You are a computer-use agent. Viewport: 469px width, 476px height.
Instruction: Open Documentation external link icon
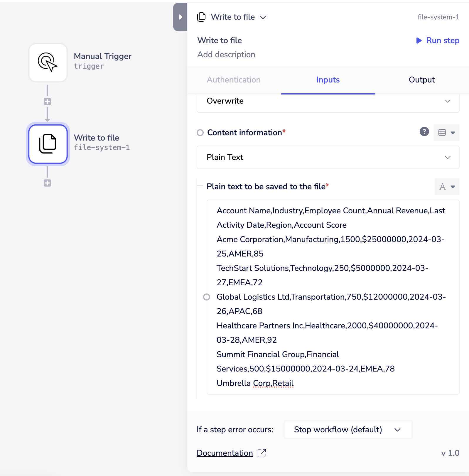point(262,453)
